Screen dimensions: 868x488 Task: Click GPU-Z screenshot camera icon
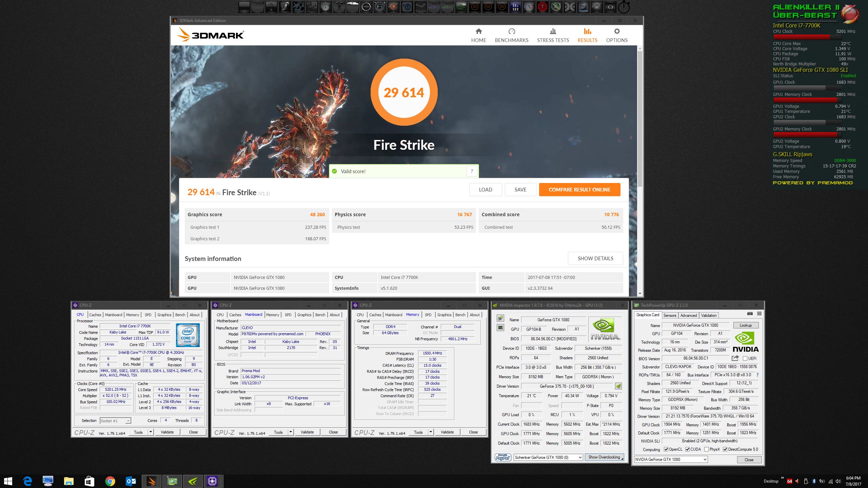tap(750, 314)
